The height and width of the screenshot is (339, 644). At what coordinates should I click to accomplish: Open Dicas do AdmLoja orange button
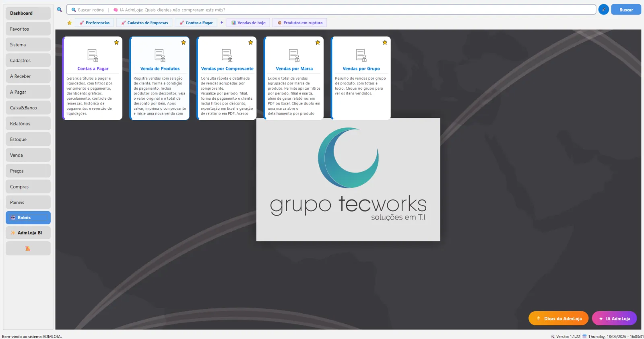pyautogui.click(x=558, y=318)
